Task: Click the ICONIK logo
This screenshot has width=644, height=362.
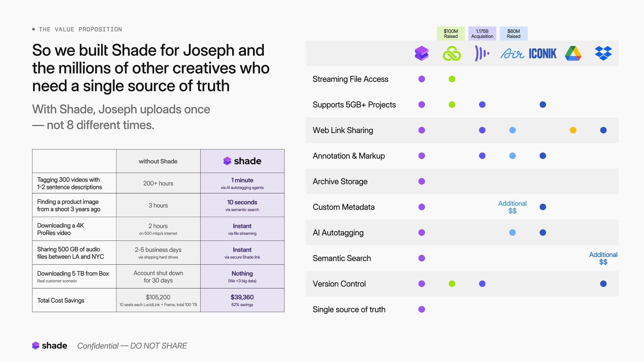Action: coord(542,54)
